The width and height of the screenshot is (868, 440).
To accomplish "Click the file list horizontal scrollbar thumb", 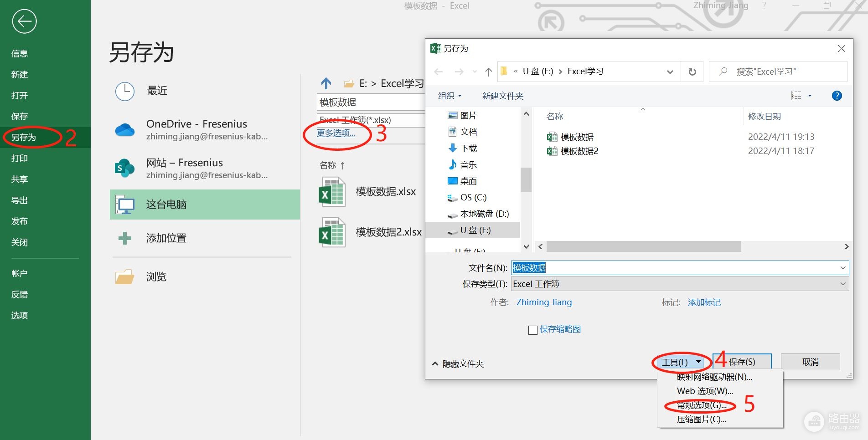I will click(x=644, y=247).
